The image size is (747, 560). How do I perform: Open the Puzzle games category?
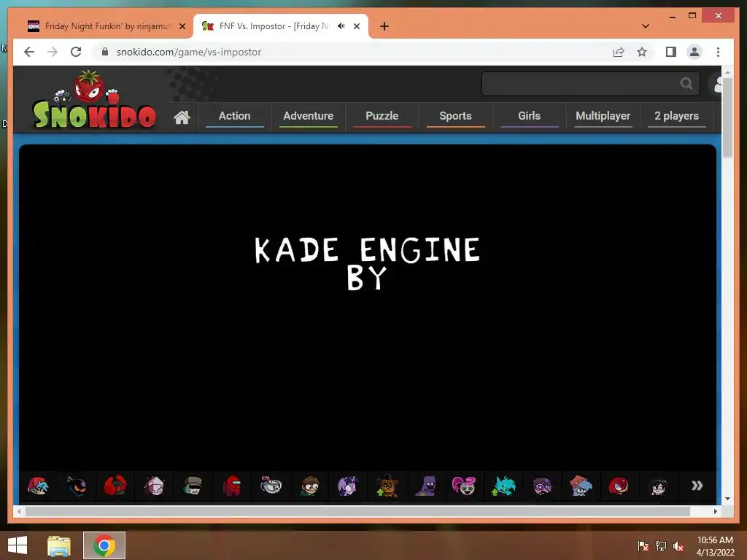[382, 116]
